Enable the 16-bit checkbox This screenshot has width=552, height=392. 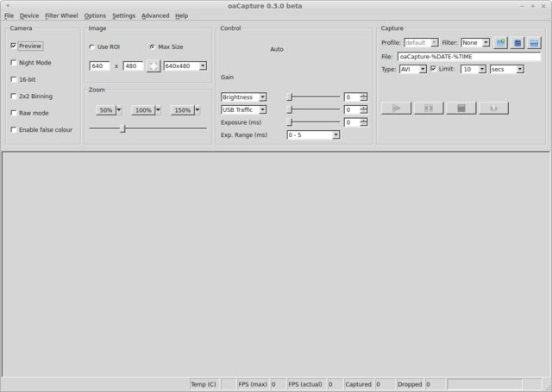[x=14, y=79]
